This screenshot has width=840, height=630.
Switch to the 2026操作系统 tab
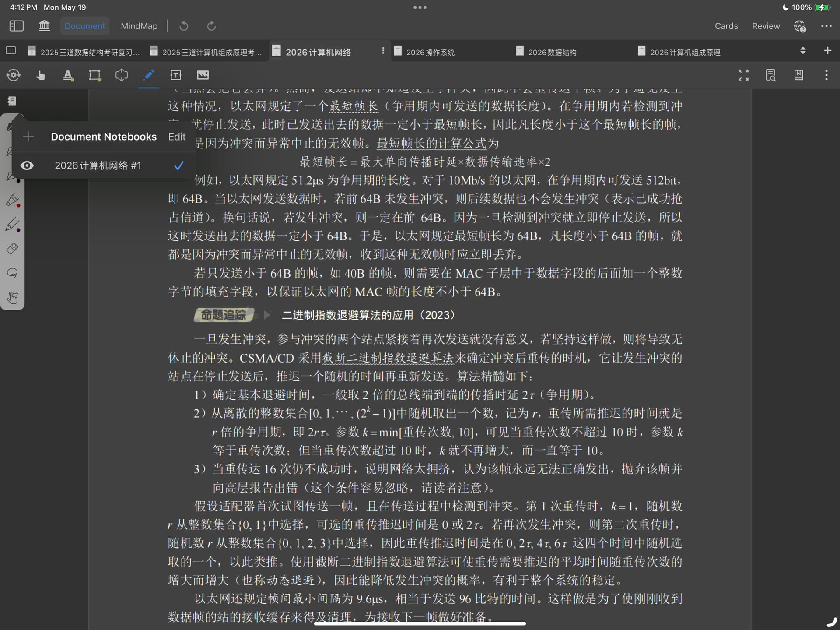pos(430,52)
